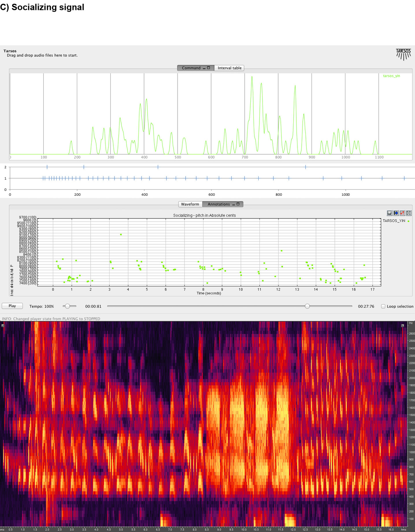415x532 pixels.
Task: Click the fit-to-view expand icon in plot toolbar
Action: tap(409, 213)
